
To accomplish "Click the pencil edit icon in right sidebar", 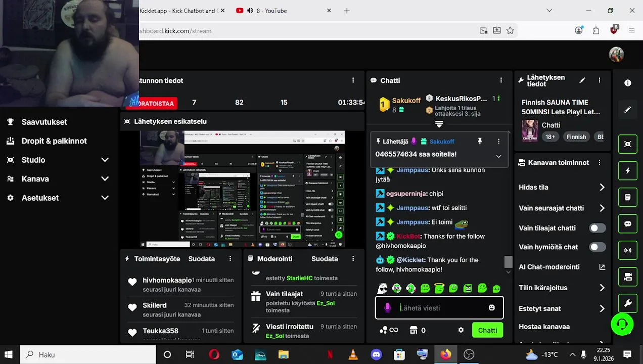I will (x=627, y=110).
